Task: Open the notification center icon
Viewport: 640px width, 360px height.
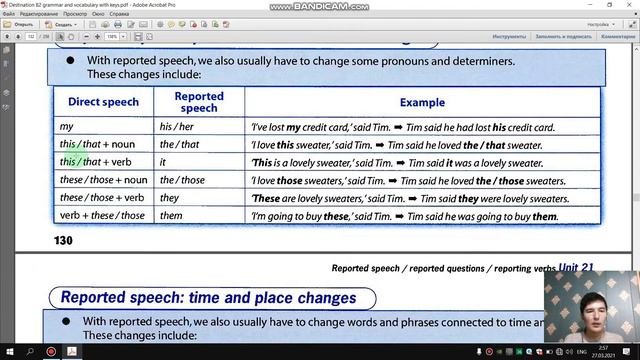Action: pyautogui.click(x=627, y=351)
